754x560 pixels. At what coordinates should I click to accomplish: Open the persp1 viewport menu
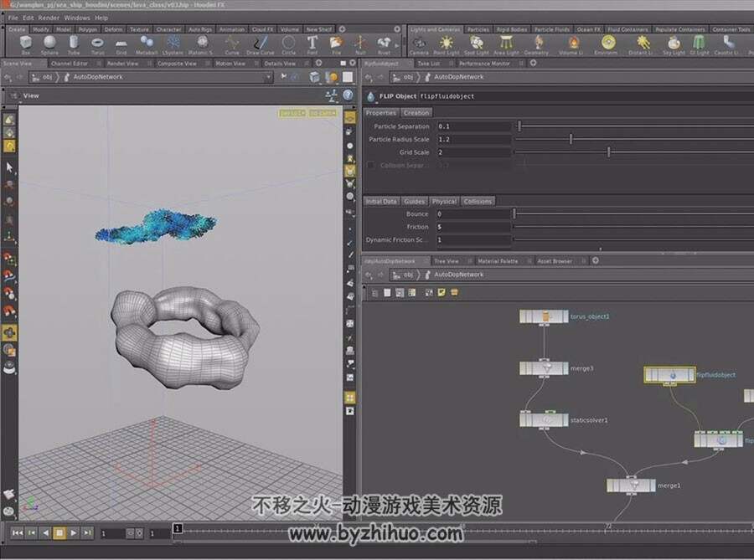pyautogui.click(x=292, y=113)
